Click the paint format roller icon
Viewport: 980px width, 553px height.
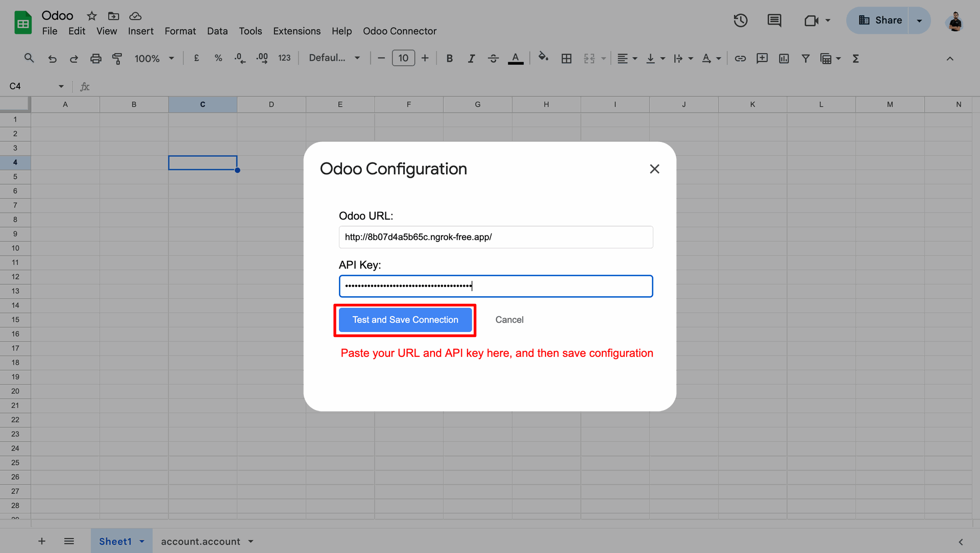pyautogui.click(x=117, y=58)
